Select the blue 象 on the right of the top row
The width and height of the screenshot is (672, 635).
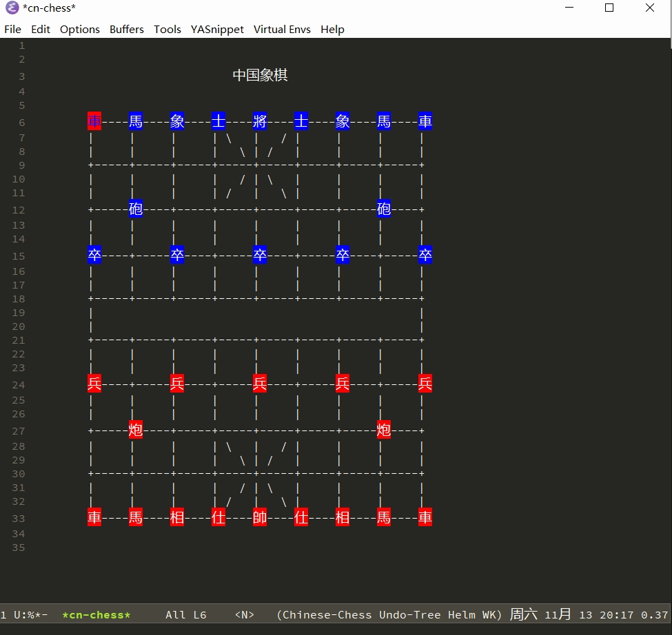point(343,121)
